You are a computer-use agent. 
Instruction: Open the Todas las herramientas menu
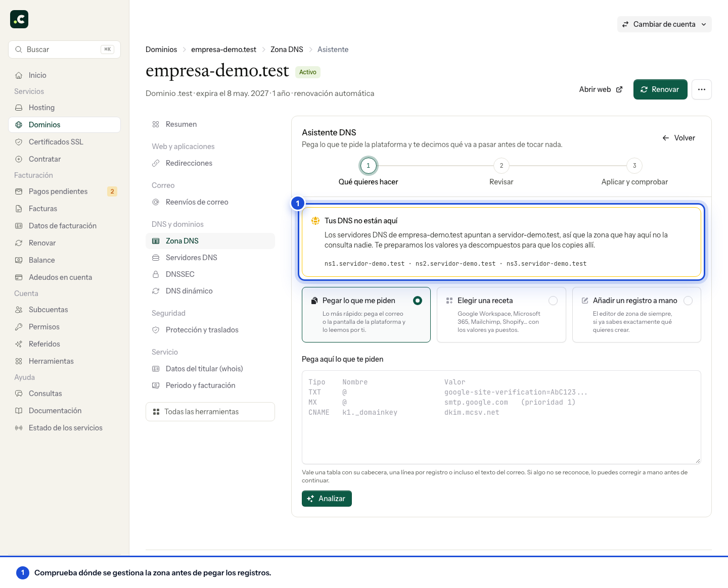click(x=210, y=412)
